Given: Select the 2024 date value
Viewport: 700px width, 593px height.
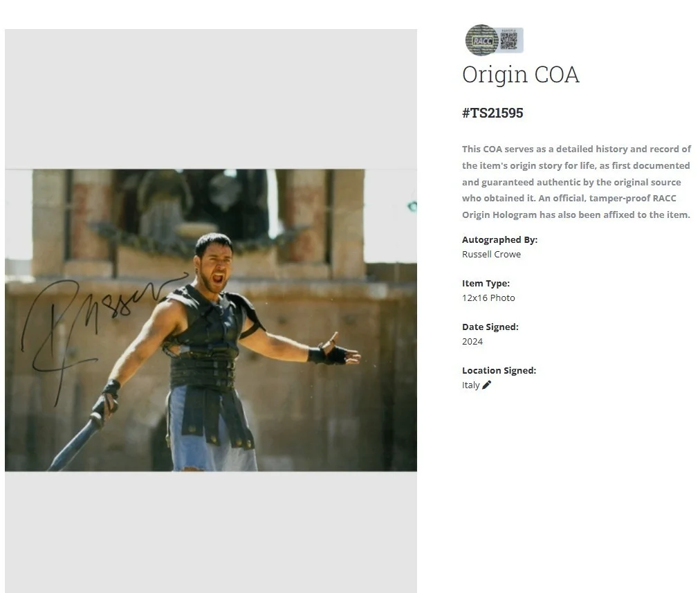Looking at the screenshot, I should [472, 342].
